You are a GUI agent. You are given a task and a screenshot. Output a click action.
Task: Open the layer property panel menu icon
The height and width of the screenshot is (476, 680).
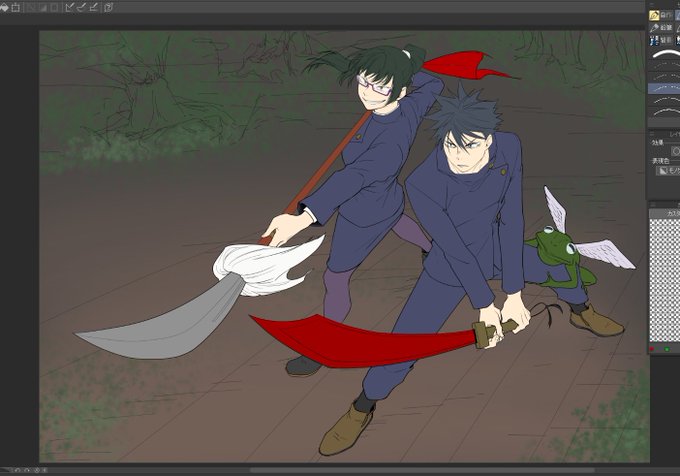coord(652,134)
